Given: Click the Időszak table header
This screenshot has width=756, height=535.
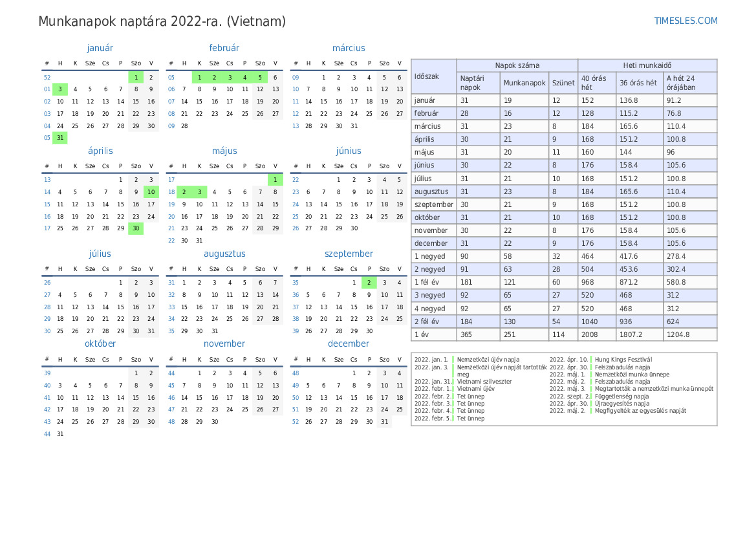Looking at the screenshot, I should 427,76.
